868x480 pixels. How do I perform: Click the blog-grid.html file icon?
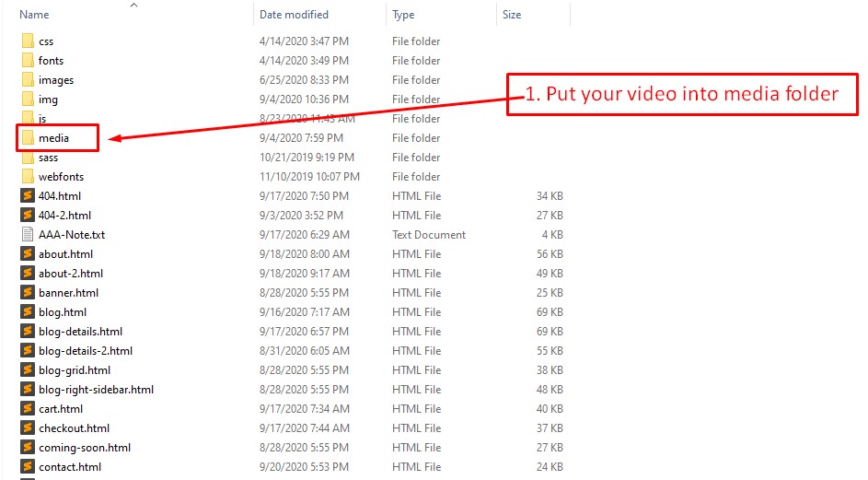(x=28, y=370)
